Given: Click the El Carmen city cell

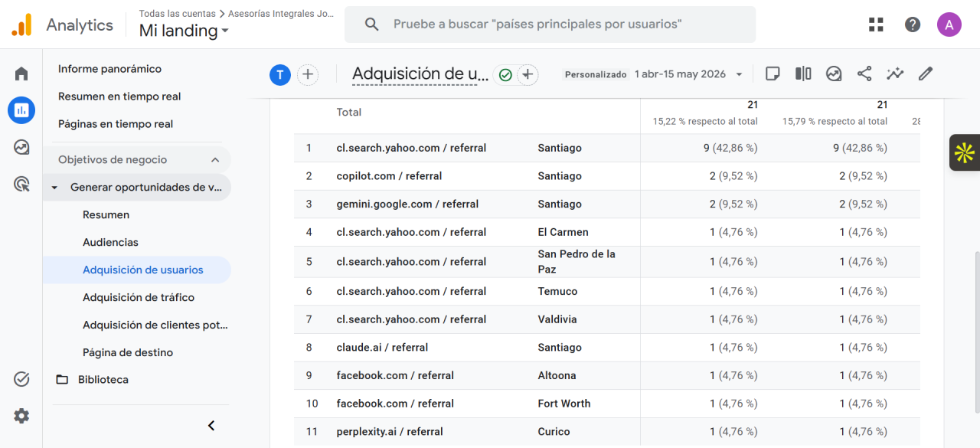Looking at the screenshot, I should tap(563, 232).
